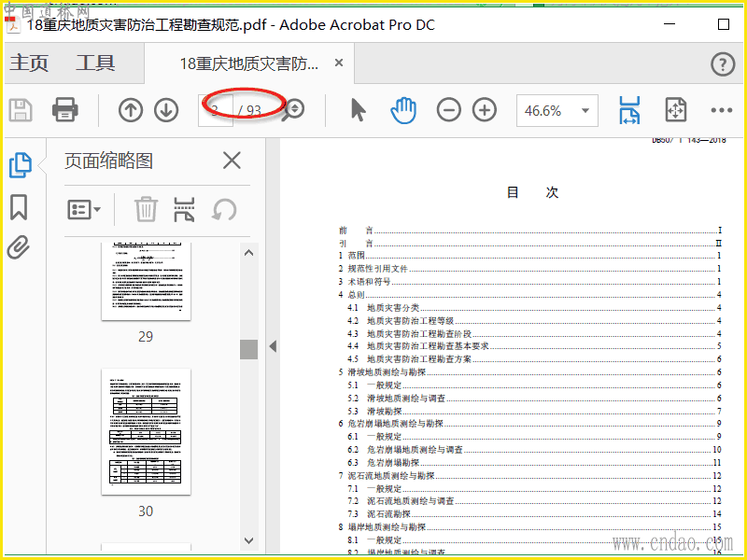Click entry 4.5 地质灾害防治工程勘查方案

point(534,359)
